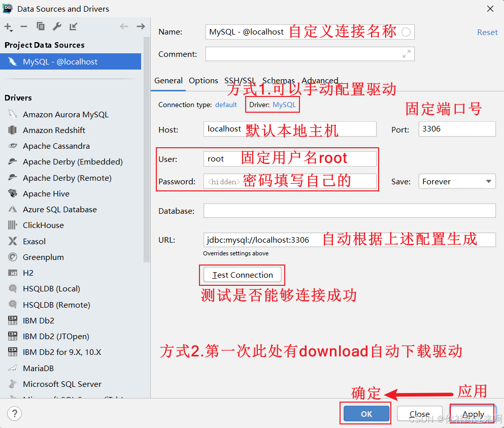504x428 pixels.
Task: Click the drivers list vertical scrollbar
Action: [147, 150]
